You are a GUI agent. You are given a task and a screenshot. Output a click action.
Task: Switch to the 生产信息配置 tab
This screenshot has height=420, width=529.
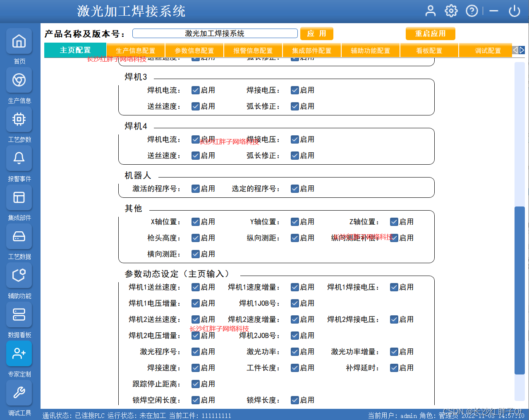(x=136, y=50)
